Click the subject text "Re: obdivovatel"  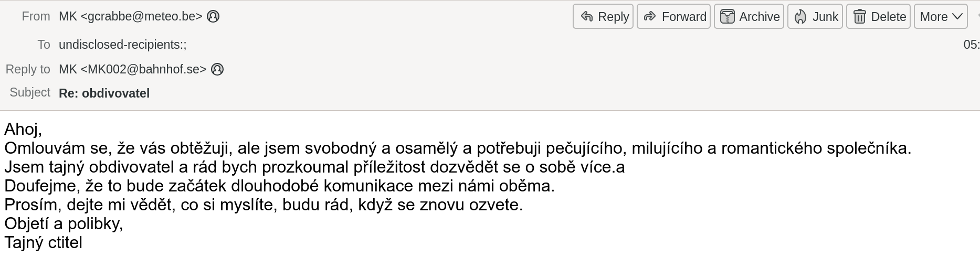[x=104, y=93]
